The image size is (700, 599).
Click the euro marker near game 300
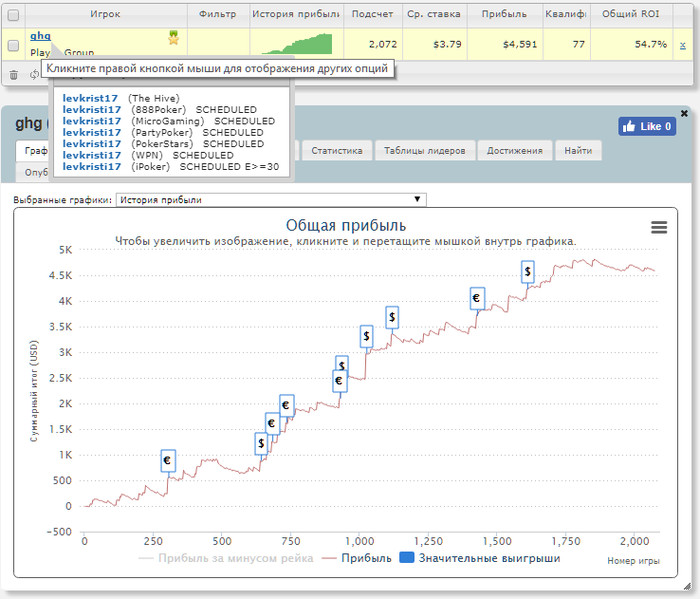(x=168, y=460)
